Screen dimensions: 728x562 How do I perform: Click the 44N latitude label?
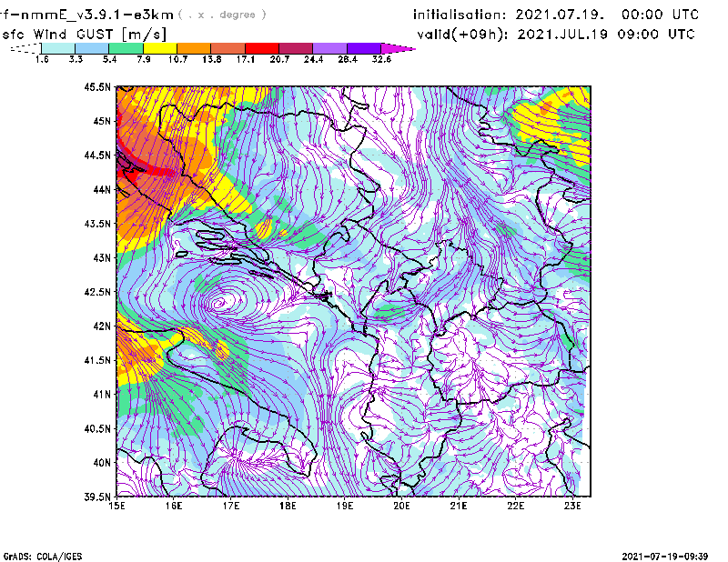click(x=102, y=189)
